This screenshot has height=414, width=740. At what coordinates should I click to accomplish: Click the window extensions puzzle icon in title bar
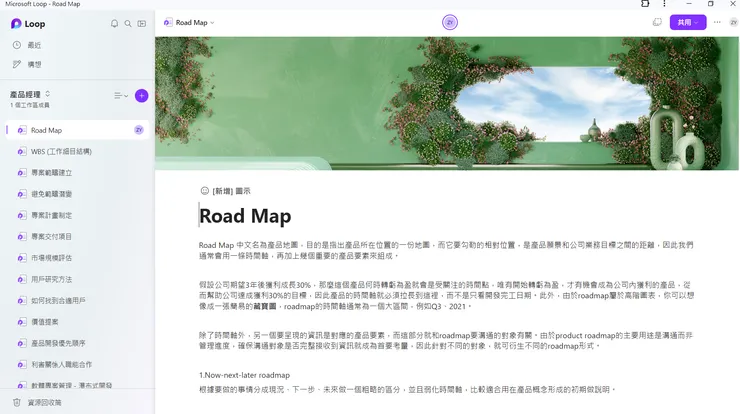click(645, 4)
